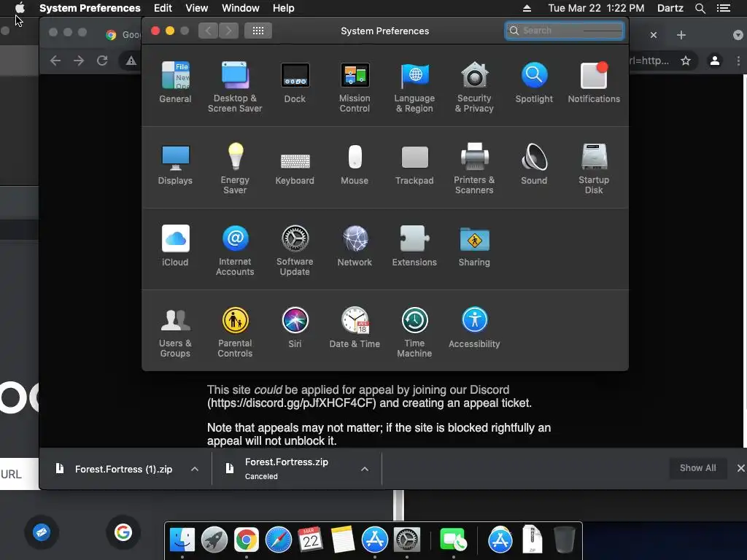Open the General preferences pane
Screen dimensions: 747x560
pyautogui.click(x=175, y=82)
